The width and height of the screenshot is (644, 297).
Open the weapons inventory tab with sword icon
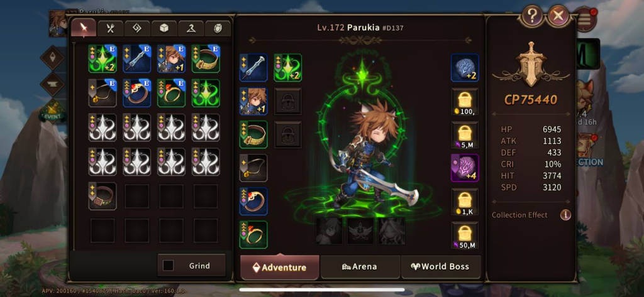(84, 28)
